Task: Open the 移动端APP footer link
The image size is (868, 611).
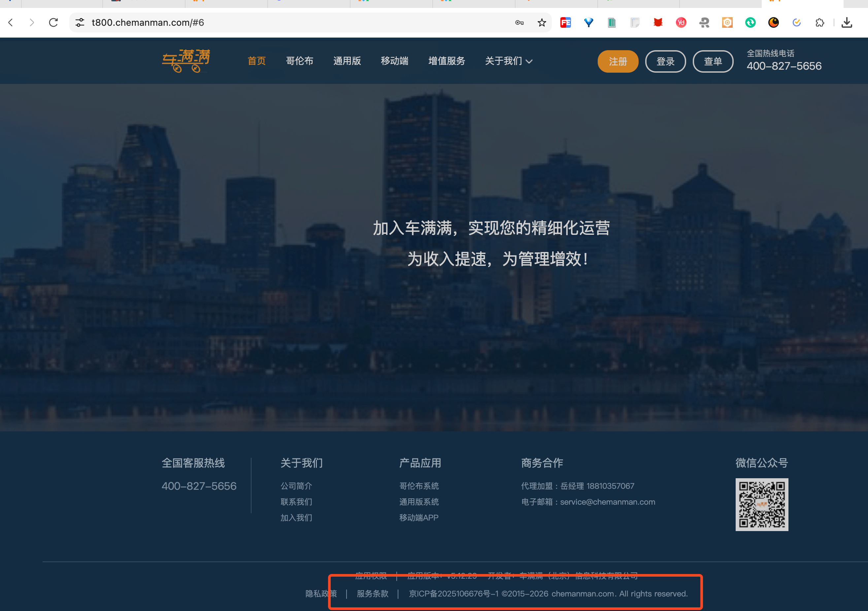Action: pos(418,518)
